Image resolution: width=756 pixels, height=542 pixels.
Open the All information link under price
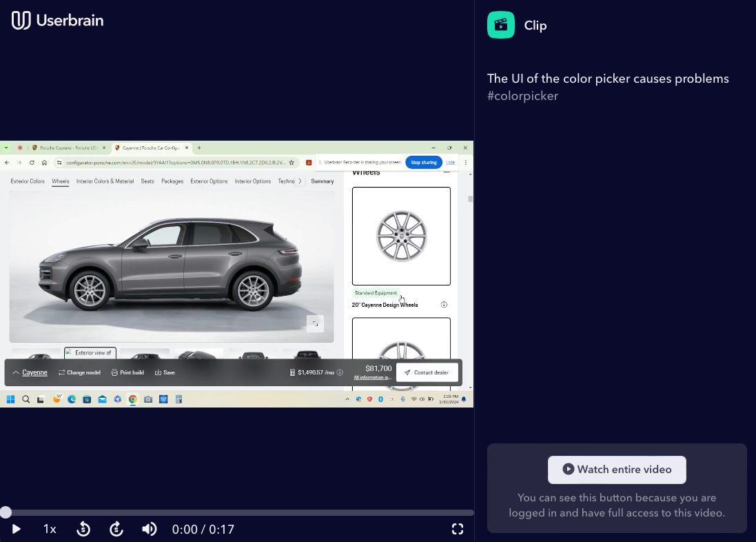tap(372, 377)
